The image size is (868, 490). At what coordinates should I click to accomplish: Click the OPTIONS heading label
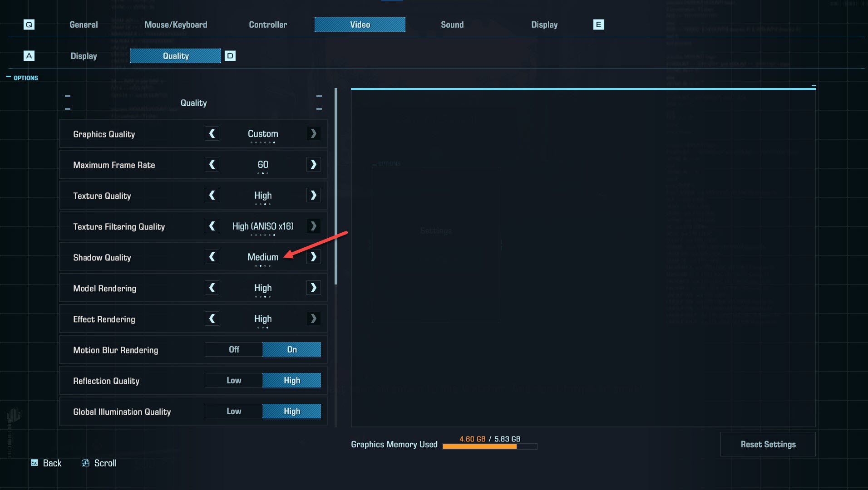coord(26,78)
